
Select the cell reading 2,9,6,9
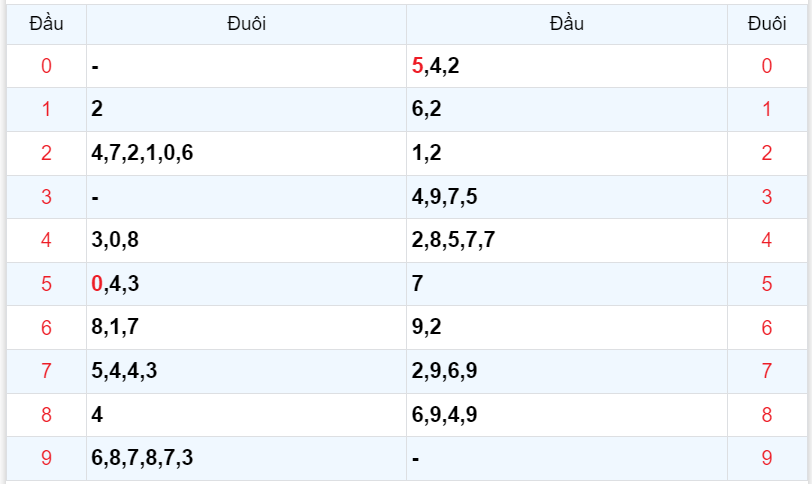pyautogui.click(x=444, y=371)
